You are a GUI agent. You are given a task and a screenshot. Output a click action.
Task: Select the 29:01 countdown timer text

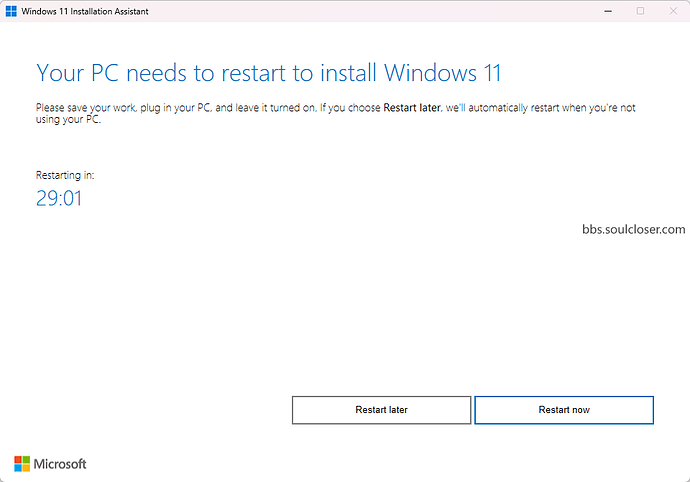[x=59, y=198]
